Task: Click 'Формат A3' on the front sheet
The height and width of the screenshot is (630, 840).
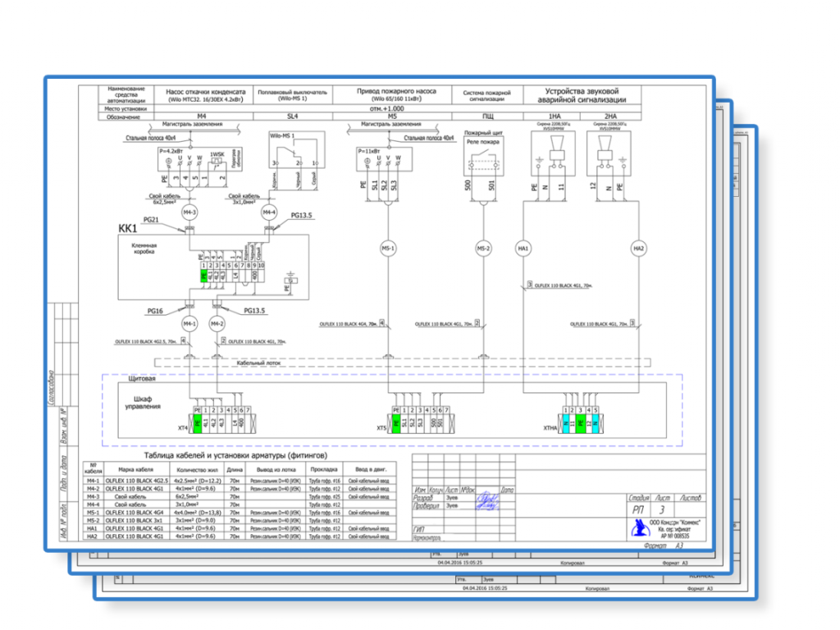Action: point(663,546)
